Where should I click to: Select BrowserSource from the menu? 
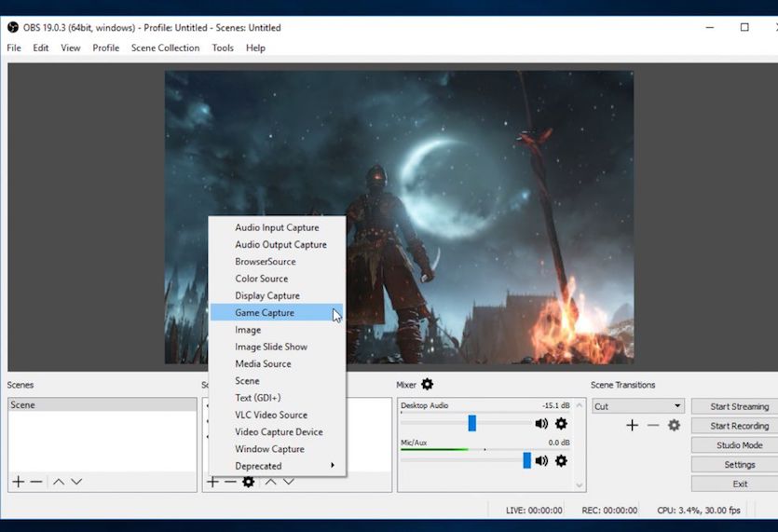coord(277,262)
